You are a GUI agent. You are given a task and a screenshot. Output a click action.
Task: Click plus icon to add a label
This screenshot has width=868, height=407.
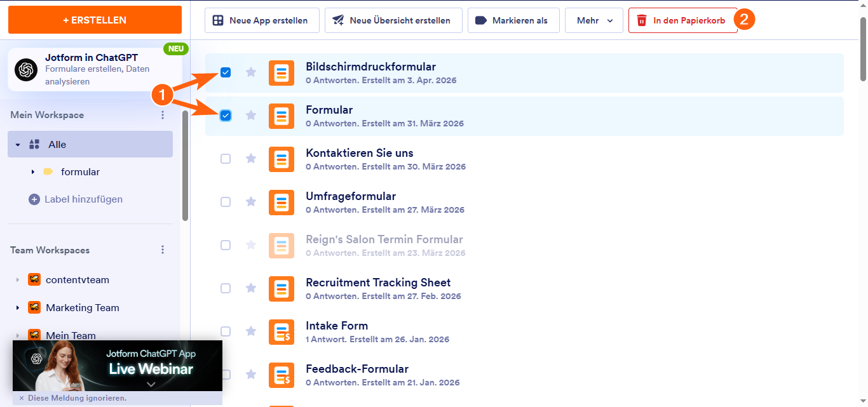34,199
